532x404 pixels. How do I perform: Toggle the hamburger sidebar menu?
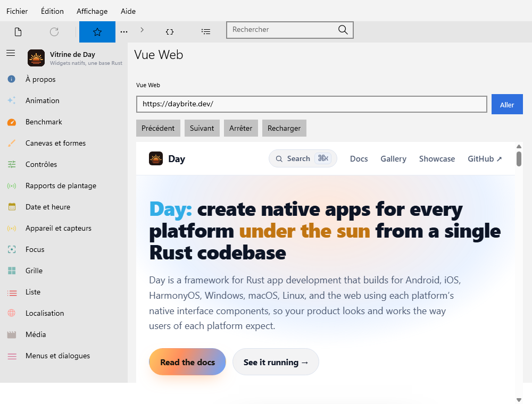click(11, 53)
